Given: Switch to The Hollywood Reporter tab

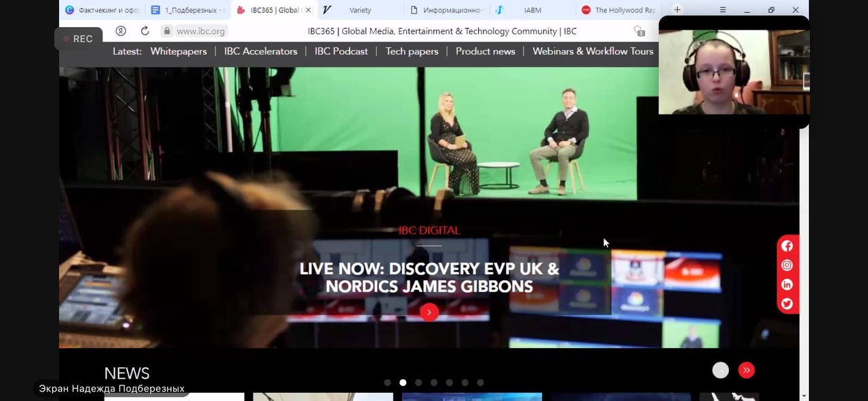Looking at the screenshot, I should [x=618, y=10].
